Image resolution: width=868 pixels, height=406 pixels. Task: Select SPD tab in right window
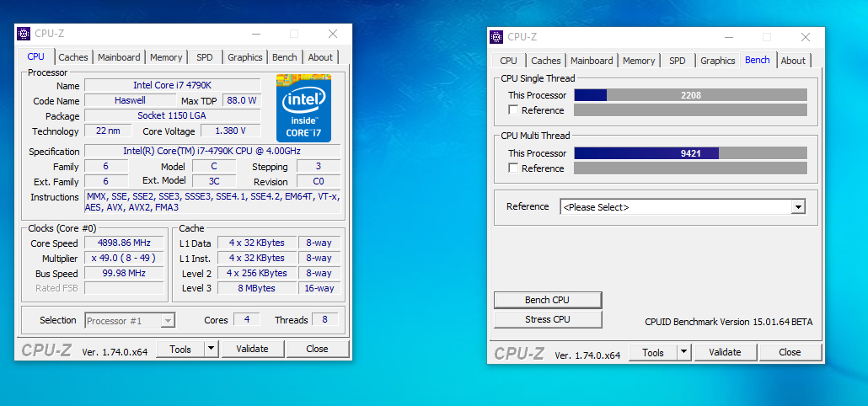click(x=678, y=61)
